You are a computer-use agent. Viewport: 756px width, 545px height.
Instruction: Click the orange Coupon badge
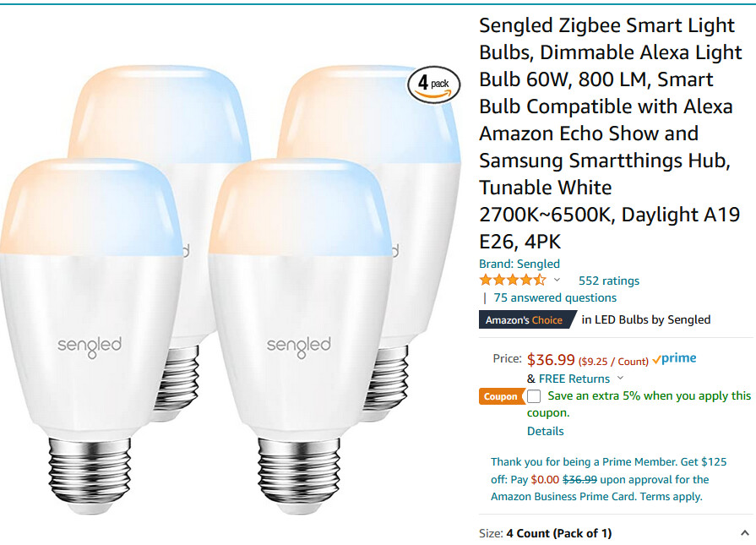[x=501, y=396]
